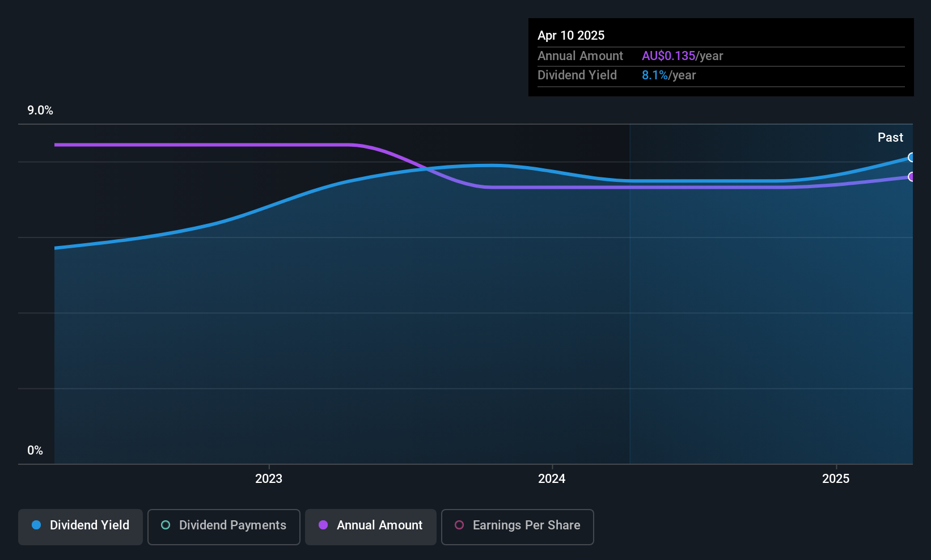Show the Earnings Per Share series
The image size is (931, 560).
(518, 527)
